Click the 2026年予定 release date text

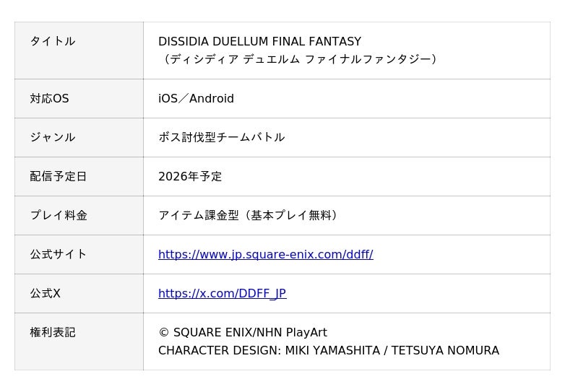(190, 176)
